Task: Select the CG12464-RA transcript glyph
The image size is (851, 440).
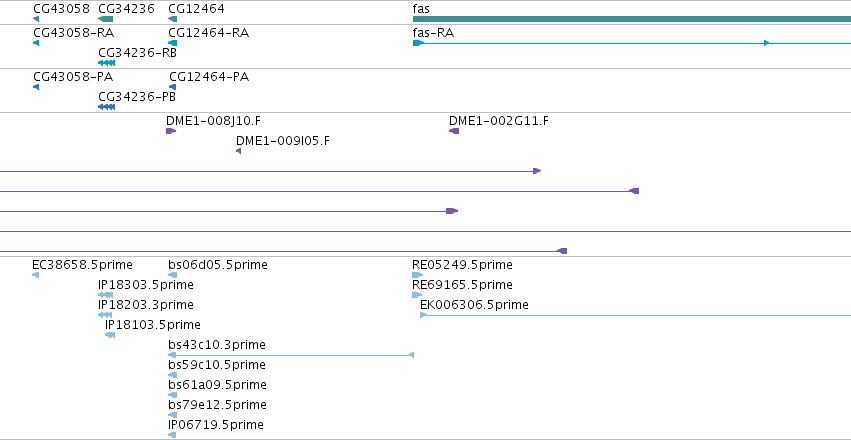Action: (x=173, y=43)
